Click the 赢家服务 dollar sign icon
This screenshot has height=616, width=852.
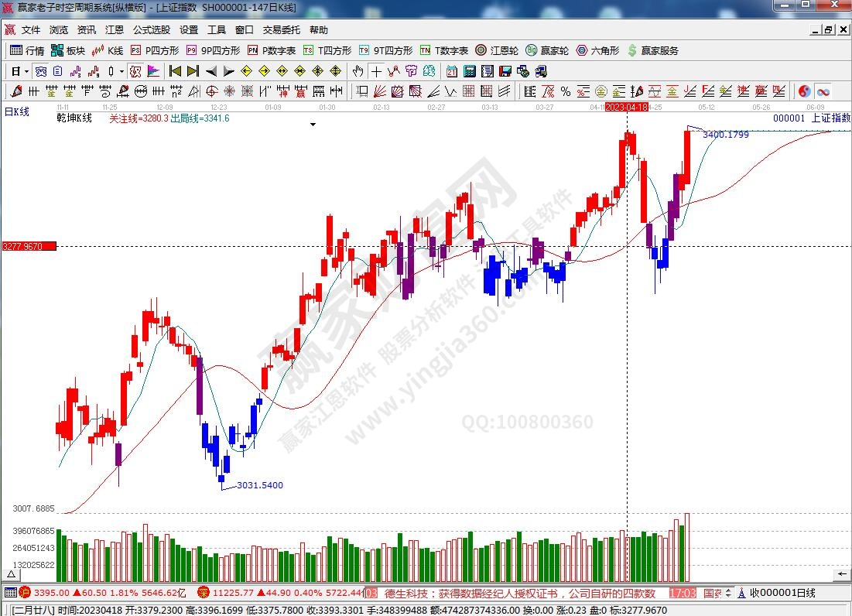pos(633,50)
